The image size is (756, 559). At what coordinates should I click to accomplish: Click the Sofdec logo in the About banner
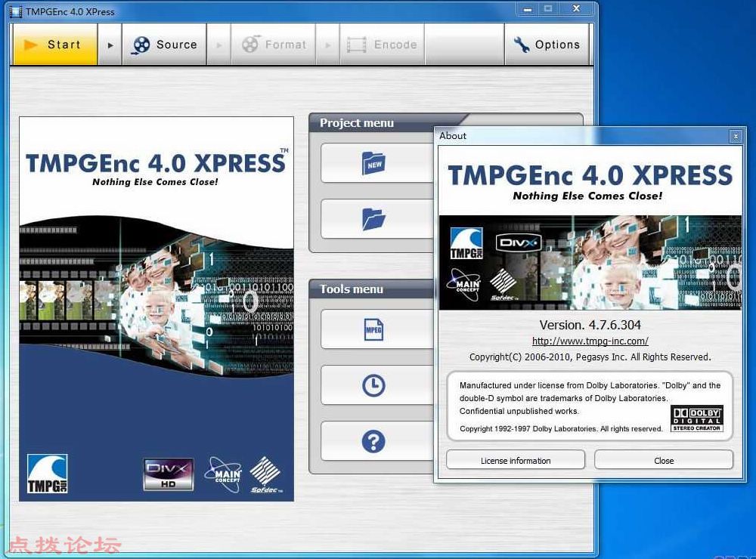click(503, 285)
